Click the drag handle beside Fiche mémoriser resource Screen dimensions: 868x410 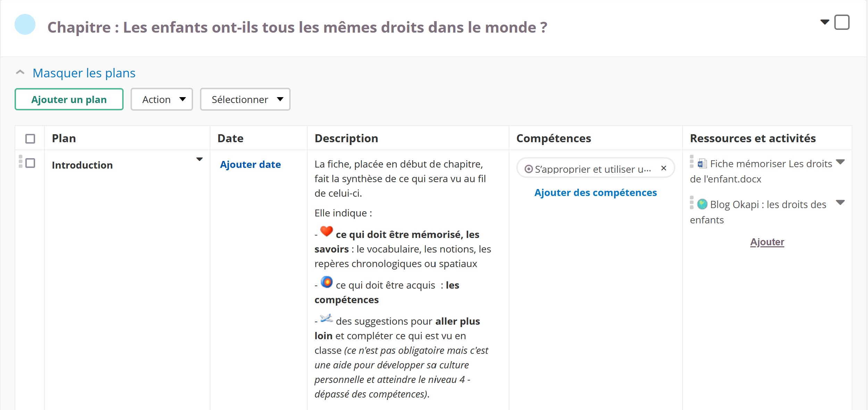pyautogui.click(x=692, y=162)
